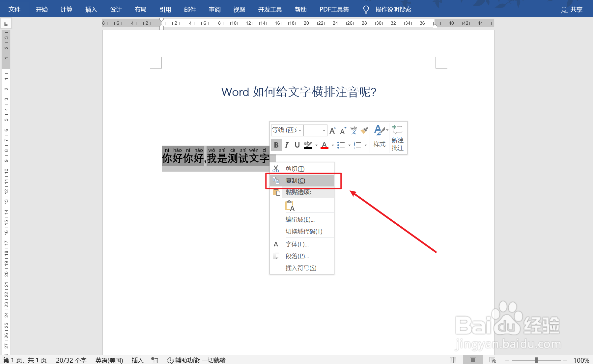Viewport: 593px width, 364px height.
Task: Click 辅助功能: 一切就绪 accessibility status
Action: click(x=196, y=360)
